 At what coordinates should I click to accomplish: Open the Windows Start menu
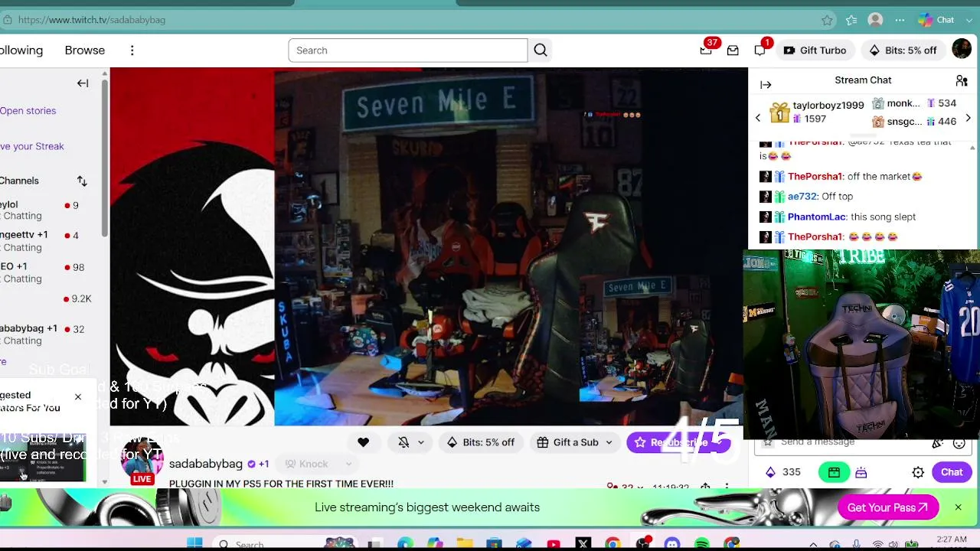pos(194,543)
